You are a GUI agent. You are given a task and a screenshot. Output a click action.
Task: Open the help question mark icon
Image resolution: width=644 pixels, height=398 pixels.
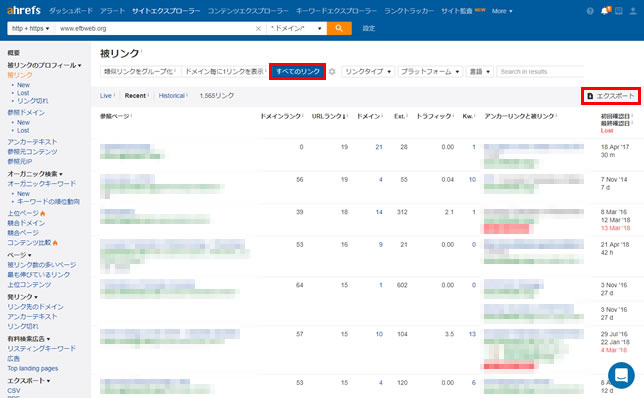pos(590,11)
